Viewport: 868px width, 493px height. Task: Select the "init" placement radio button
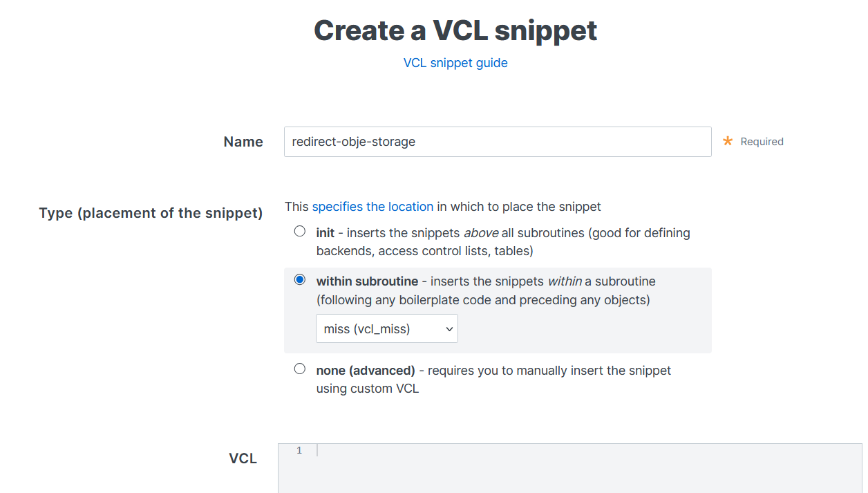[x=299, y=231]
